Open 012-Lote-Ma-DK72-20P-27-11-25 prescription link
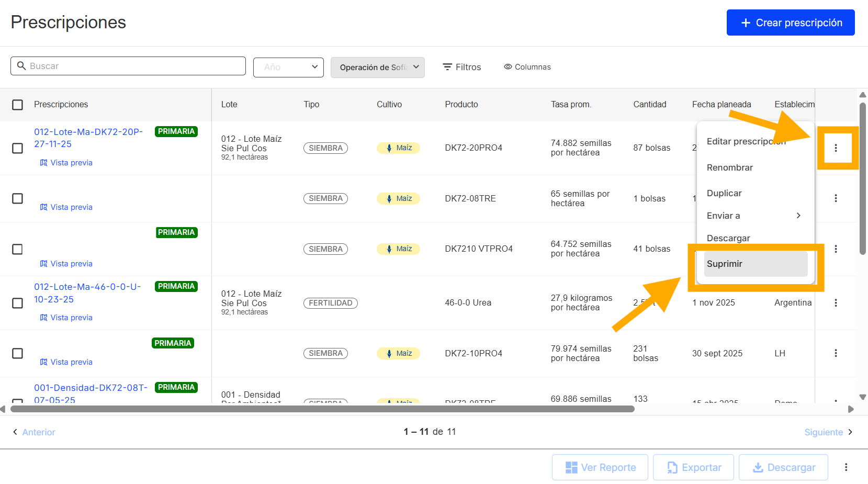Viewport: 868px width, 484px height. point(88,138)
